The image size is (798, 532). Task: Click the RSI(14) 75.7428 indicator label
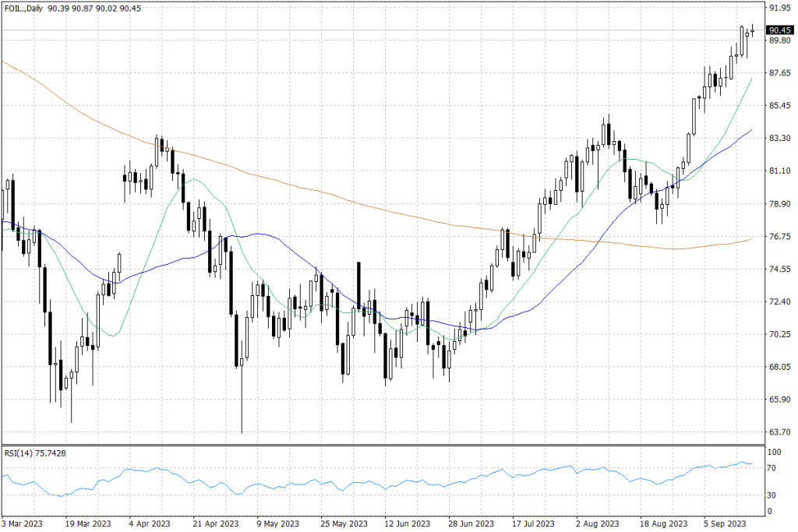pyautogui.click(x=35, y=453)
